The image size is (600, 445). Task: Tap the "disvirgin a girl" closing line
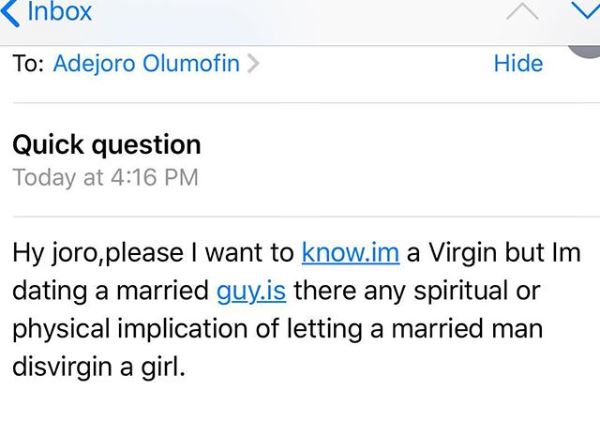pos(98,367)
